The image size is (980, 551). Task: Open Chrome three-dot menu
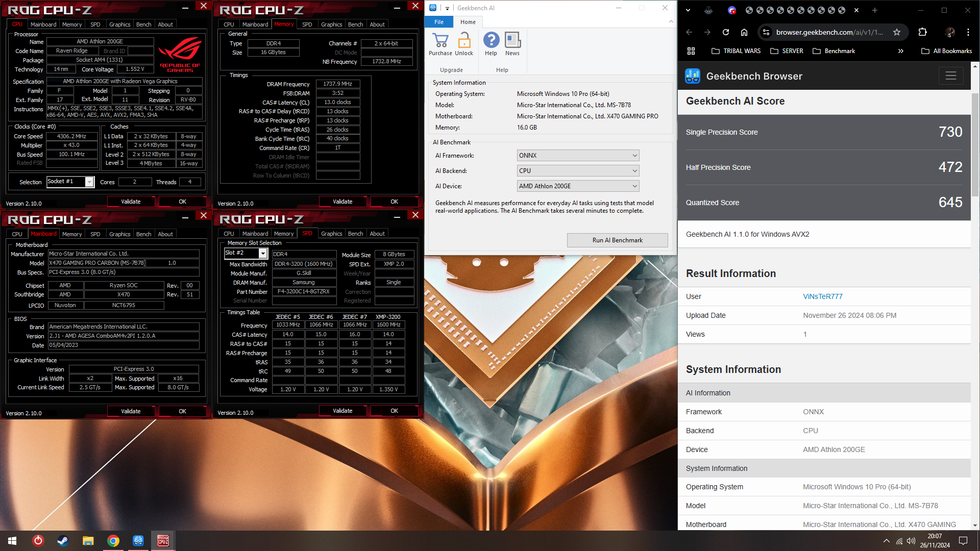pos(968,32)
